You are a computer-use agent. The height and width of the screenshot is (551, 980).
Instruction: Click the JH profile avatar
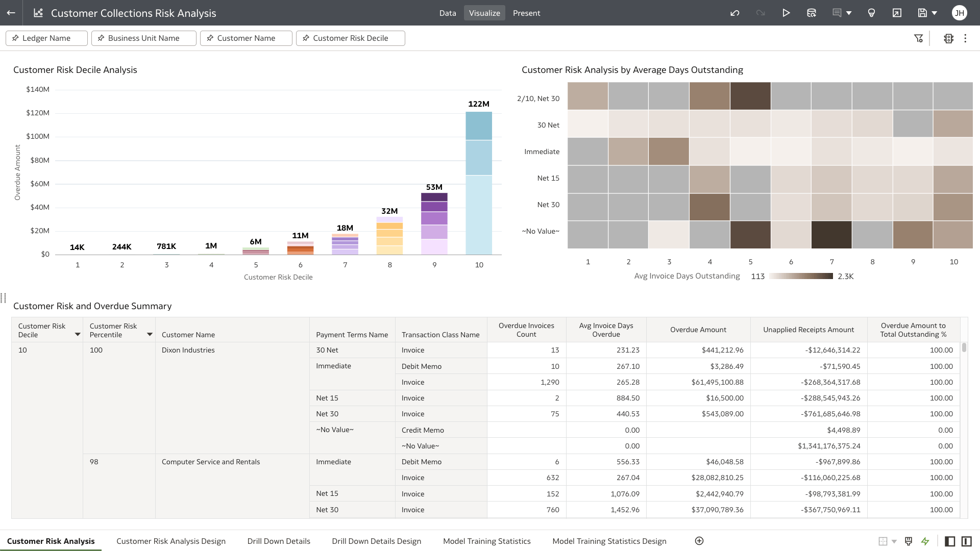(x=960, y=13)
